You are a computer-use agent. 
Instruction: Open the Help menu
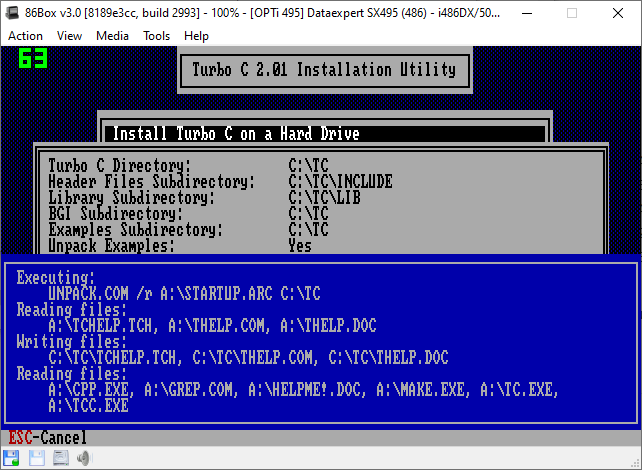[x=197, y=35]
